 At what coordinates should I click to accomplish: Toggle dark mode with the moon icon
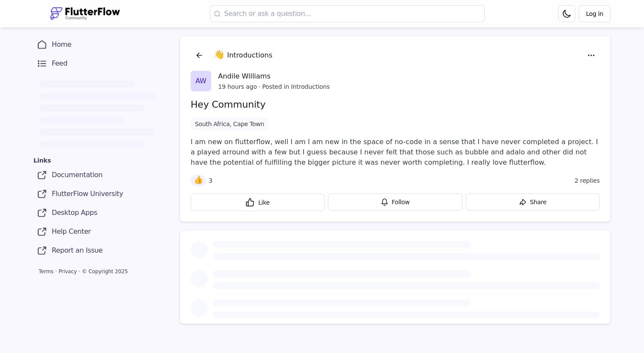(x=566, y=13)
